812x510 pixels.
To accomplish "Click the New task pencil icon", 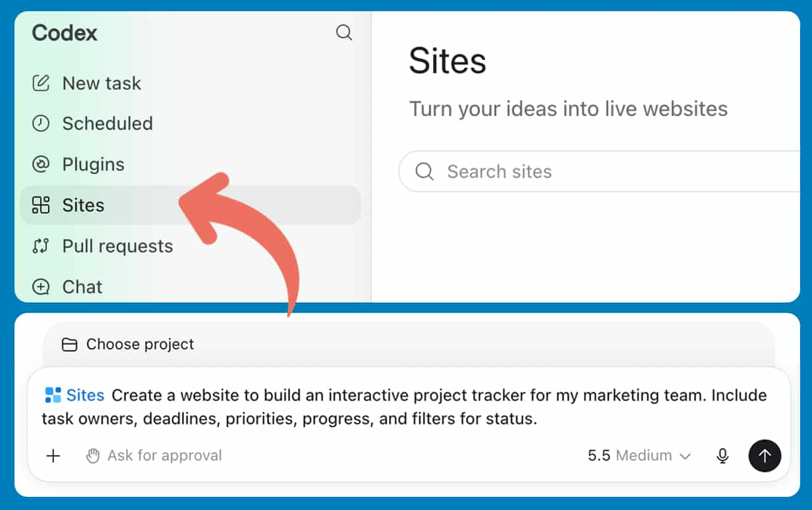I will [41, 83].
